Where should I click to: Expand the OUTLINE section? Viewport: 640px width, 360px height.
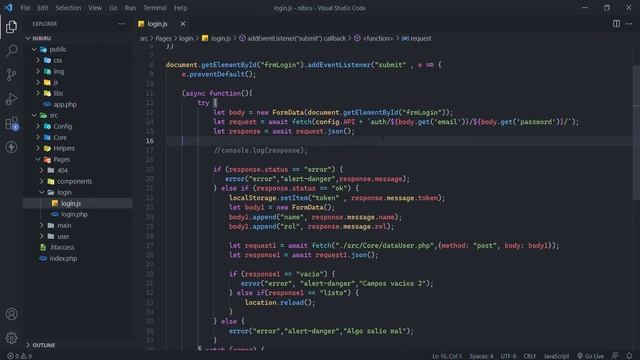click(78, 345)
